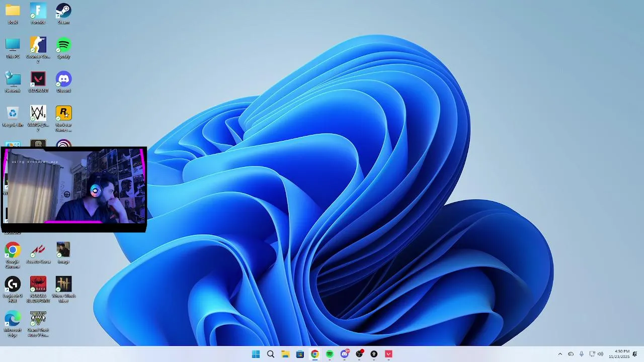
Task: Open the round black taskbar app
Action: coord(374,354)
